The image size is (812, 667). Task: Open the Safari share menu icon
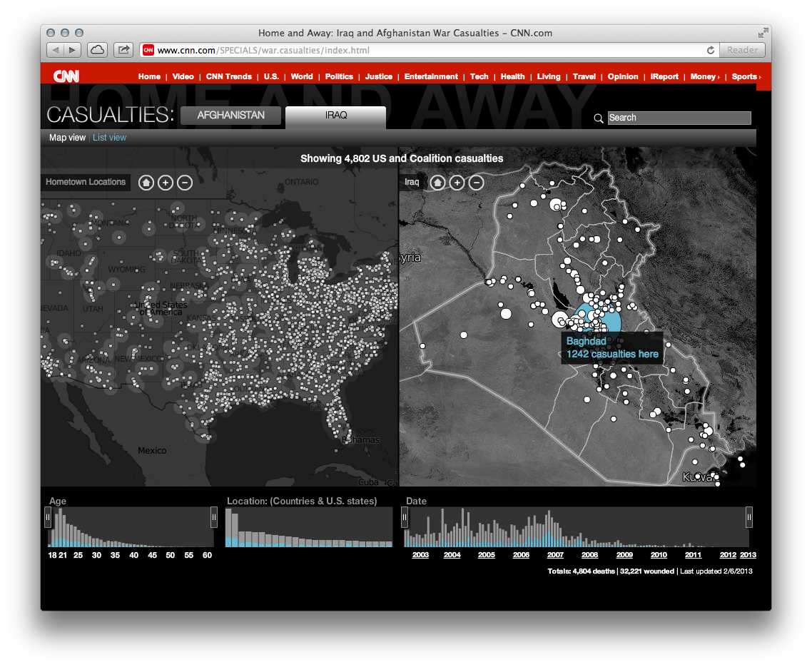click(x=123, y=50)
